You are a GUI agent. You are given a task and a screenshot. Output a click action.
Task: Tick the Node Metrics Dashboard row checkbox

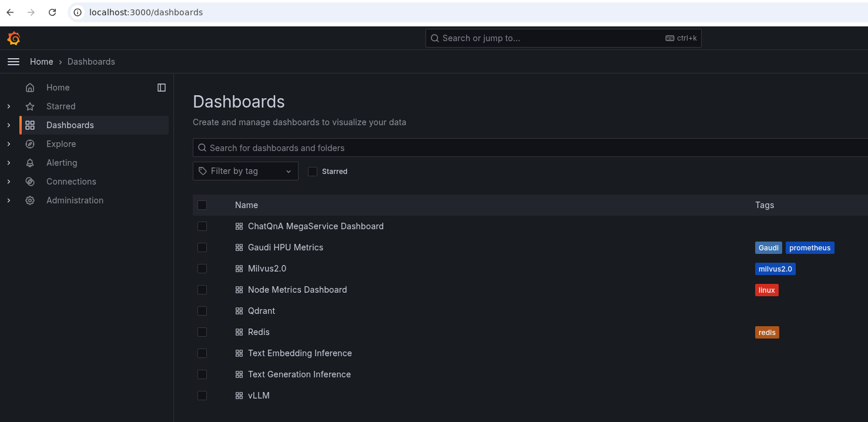[202, 290]
